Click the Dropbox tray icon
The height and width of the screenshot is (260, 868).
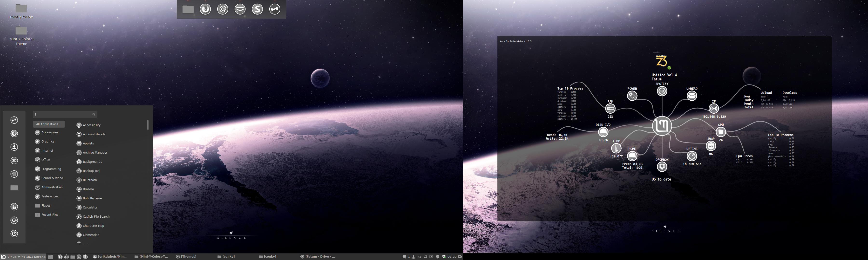coord(444,257)
